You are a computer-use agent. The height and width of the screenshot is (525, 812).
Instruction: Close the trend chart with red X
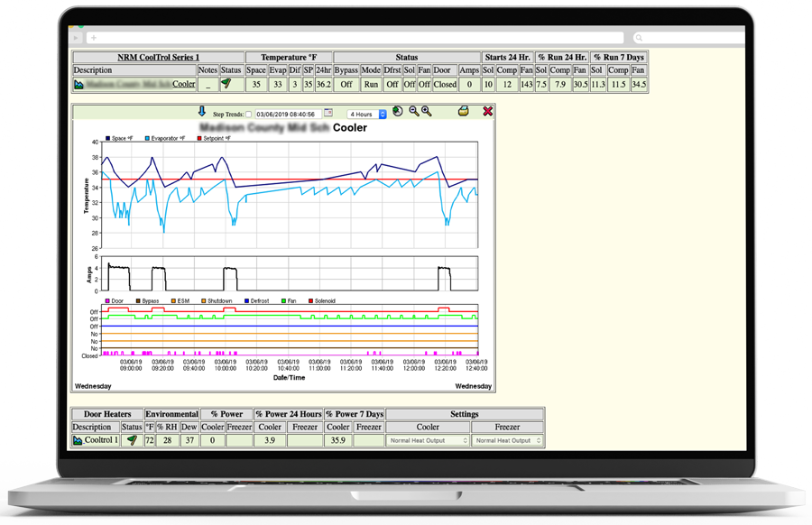tap(488, 112)
